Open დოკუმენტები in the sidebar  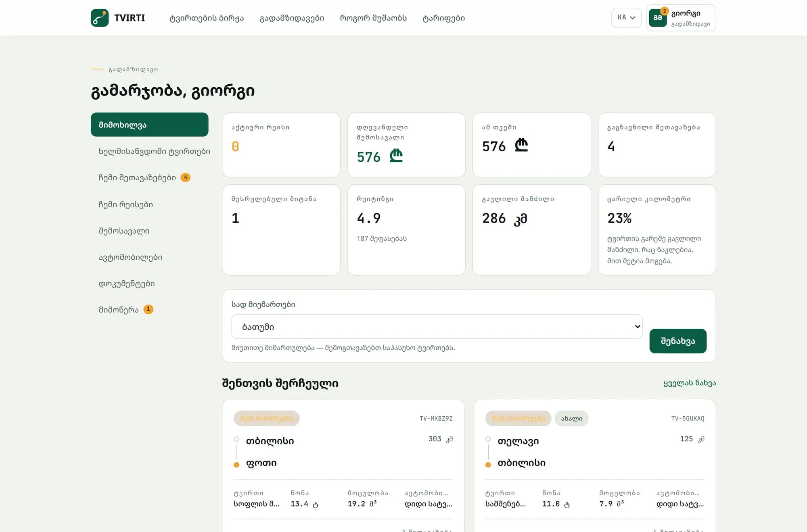click(127, 284)
